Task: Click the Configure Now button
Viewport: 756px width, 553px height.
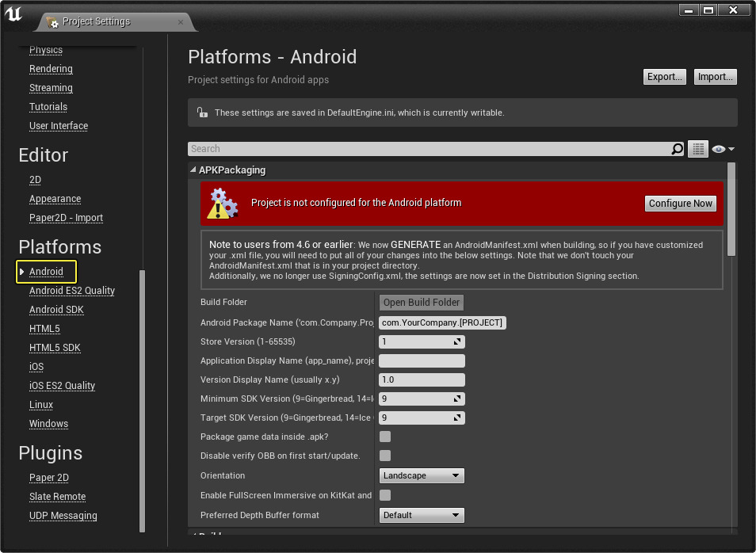Action: pyautogui.click(x=680, y=203)
